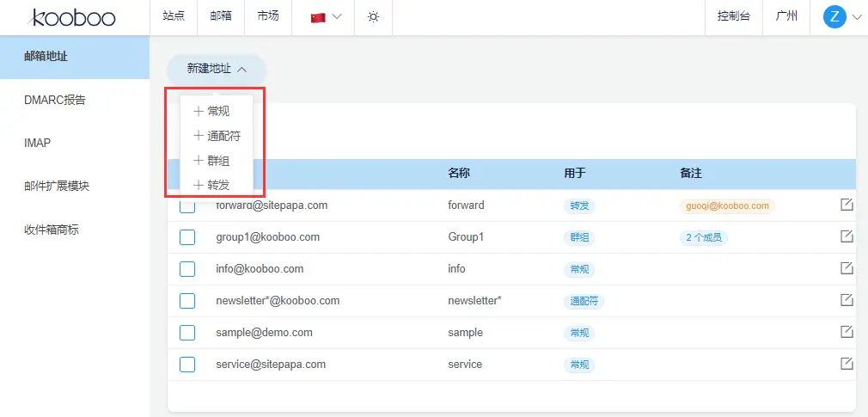Check the sample@demo.com row checkbox
The image size is (868, 417).
coord(187,333)
